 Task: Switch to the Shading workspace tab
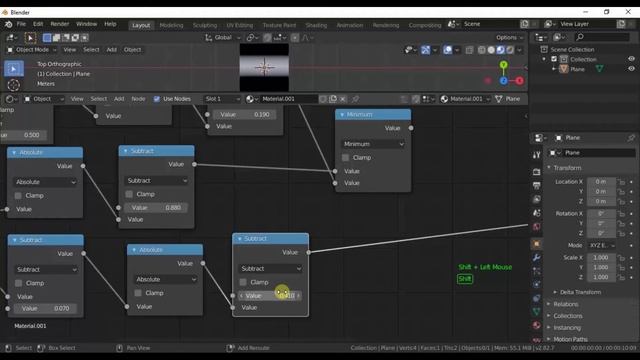point(316,25)
